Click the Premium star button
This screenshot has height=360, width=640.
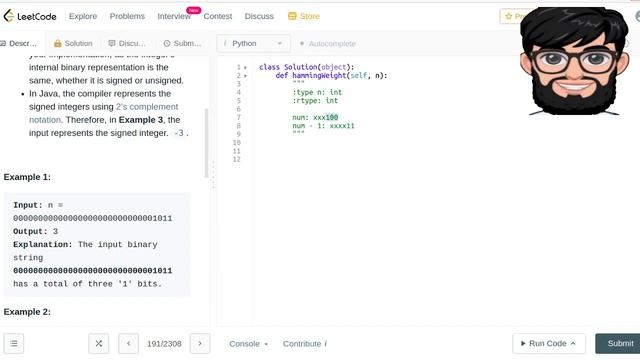[x=511, y=16]
